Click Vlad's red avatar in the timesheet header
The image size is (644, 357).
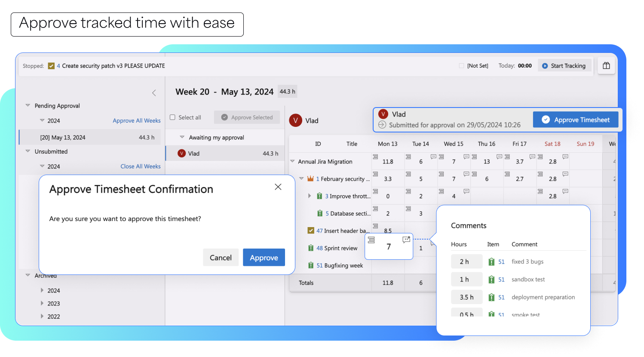[x=296, y=120]
